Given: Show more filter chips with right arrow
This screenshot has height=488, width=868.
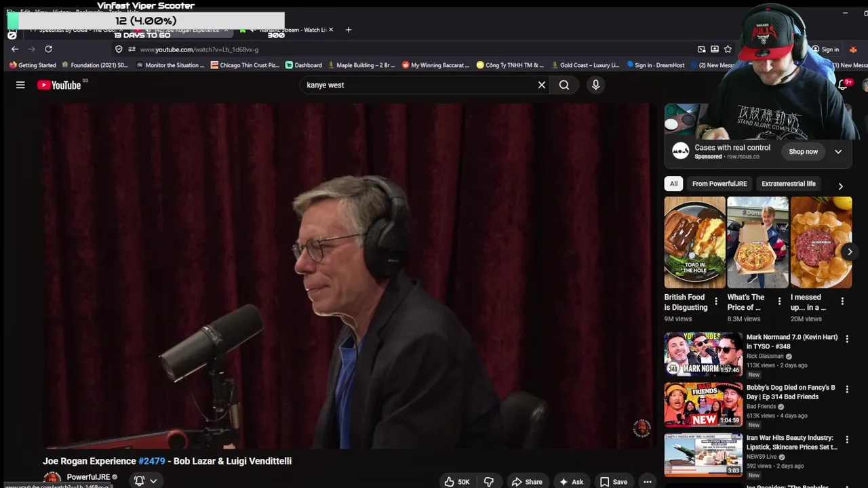Looking at the screenshot, I should click(840, 186).
